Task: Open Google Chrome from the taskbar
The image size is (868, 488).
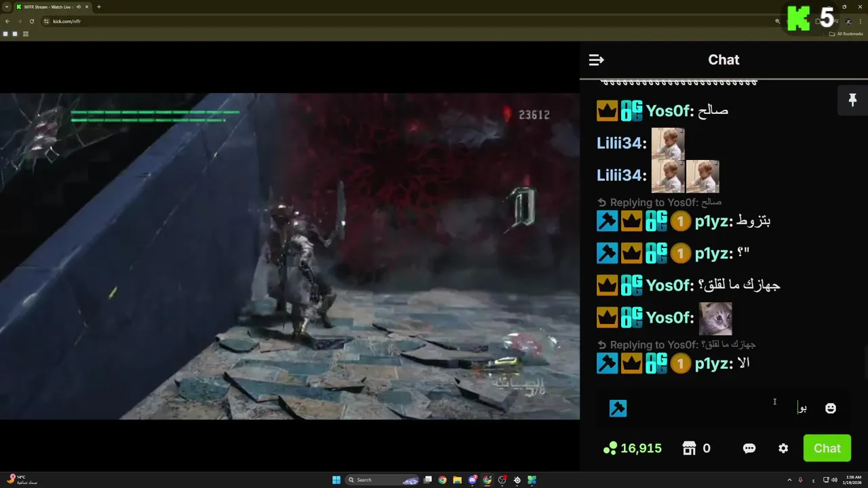Action: click(x=442, y=480)
